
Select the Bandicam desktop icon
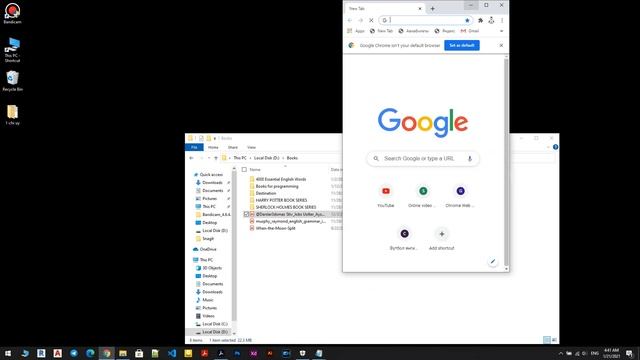click(12, 13)
